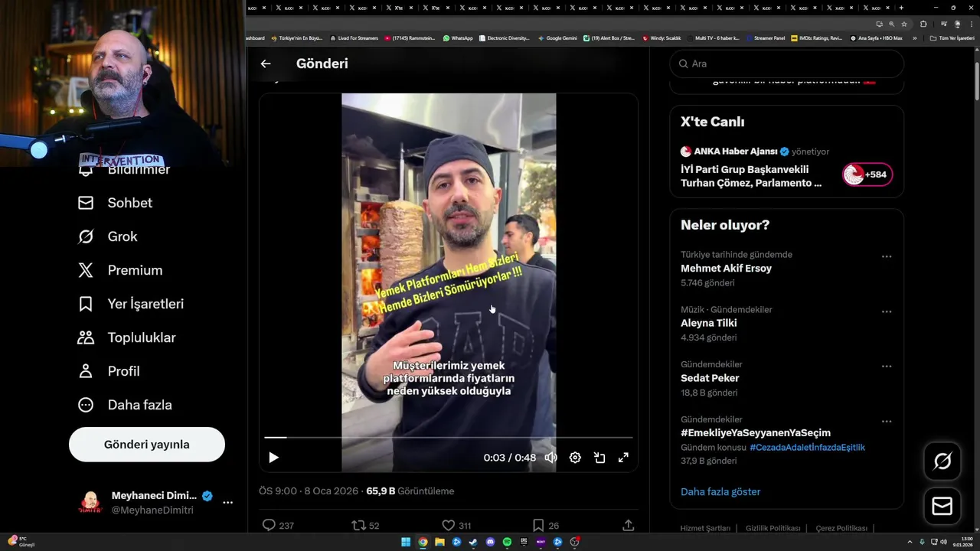Open Premium in the sidebar

click(x=120, y=270)
